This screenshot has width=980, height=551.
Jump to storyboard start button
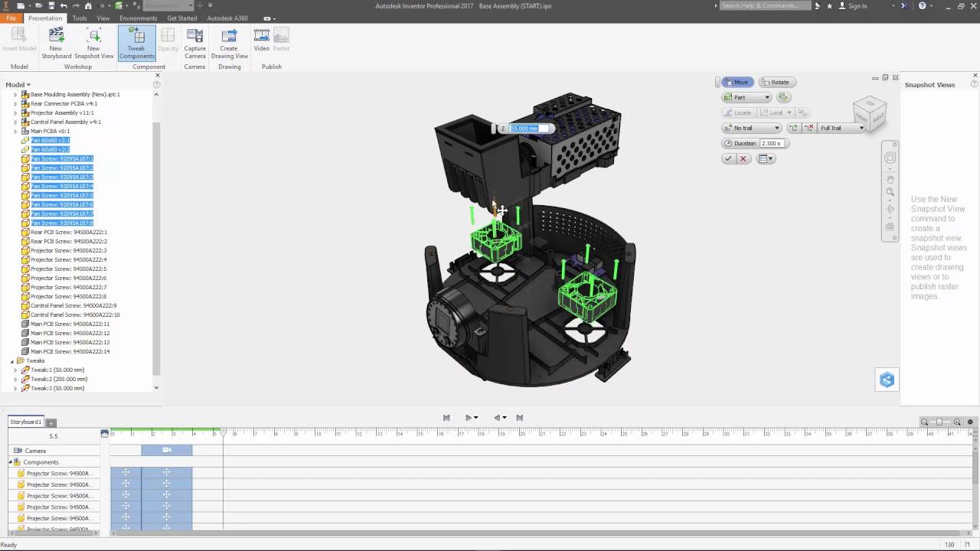coord(446,418)
